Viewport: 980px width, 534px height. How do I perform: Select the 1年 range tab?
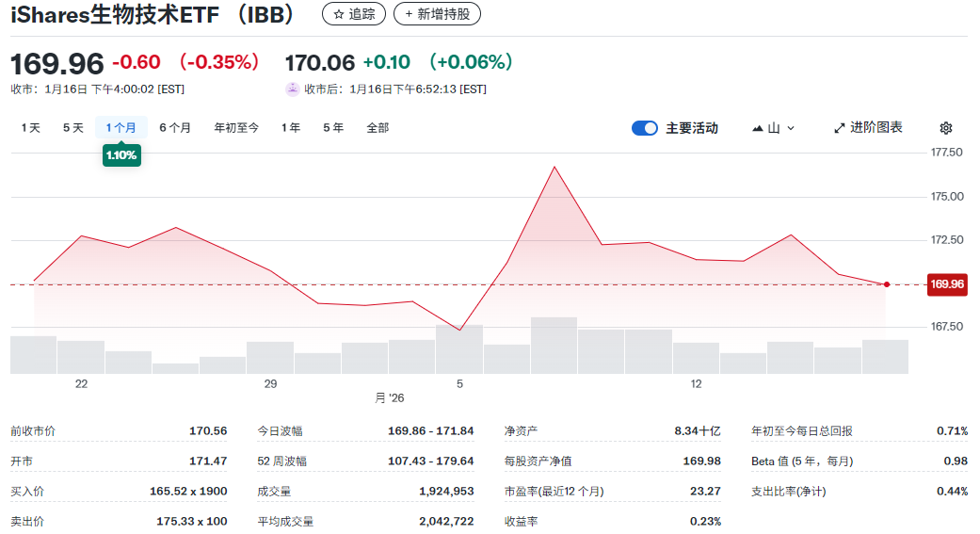(x=291, y=127)
